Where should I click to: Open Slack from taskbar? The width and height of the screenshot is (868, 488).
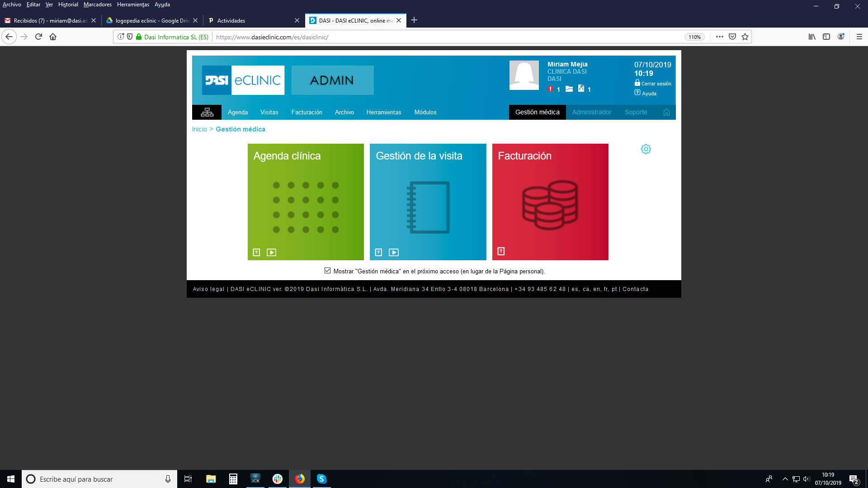(277, 479)
